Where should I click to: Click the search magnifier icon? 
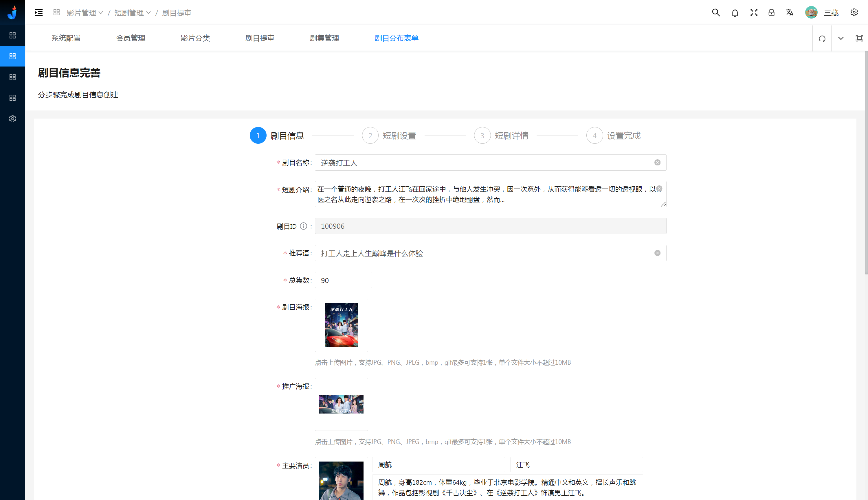tap(716, 13)
